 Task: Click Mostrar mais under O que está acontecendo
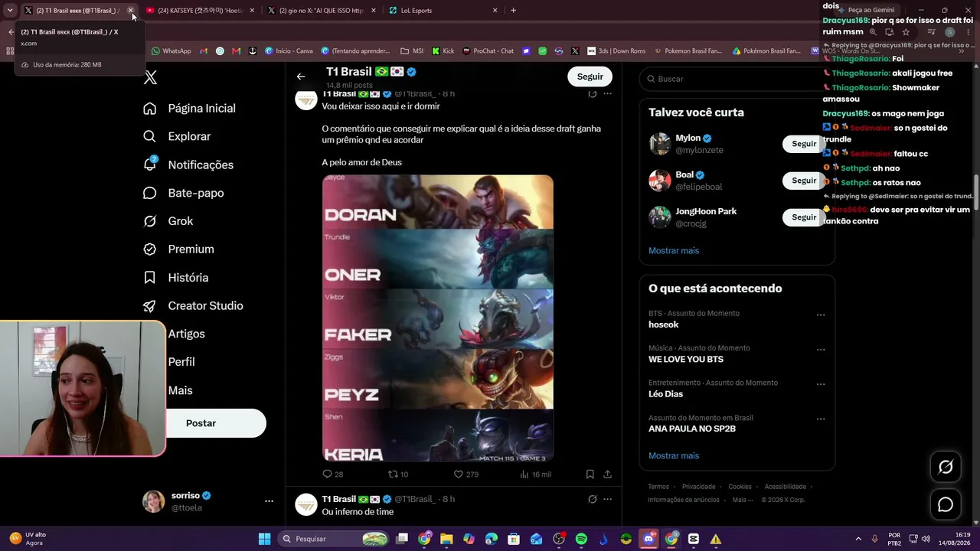click(x=674, y=455)
